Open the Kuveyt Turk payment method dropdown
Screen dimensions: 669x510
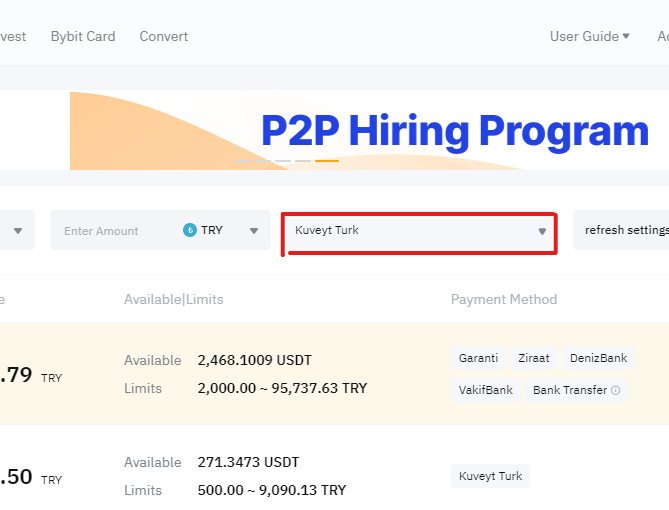pos(420,233)
